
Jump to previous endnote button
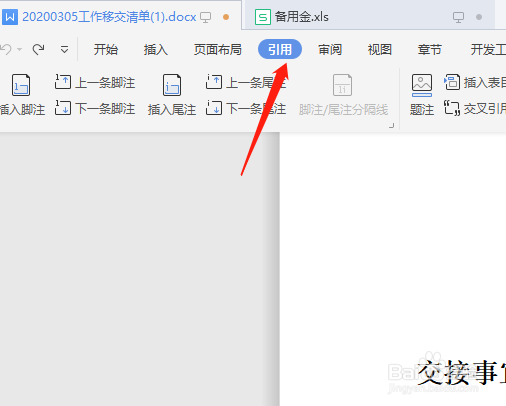tap(246, 82)
